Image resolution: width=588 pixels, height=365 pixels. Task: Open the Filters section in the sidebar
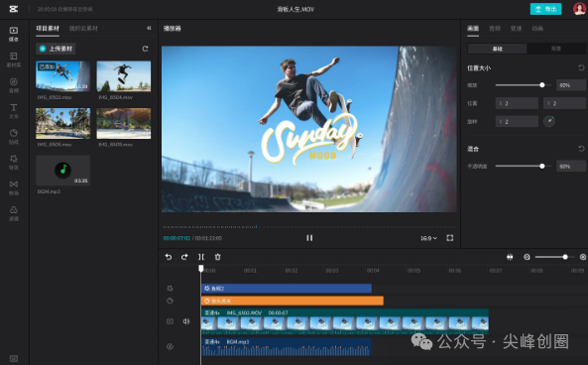14,213
